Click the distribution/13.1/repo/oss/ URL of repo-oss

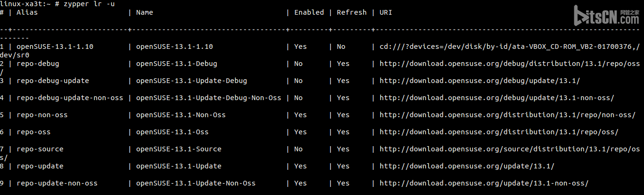click(499, 132)
